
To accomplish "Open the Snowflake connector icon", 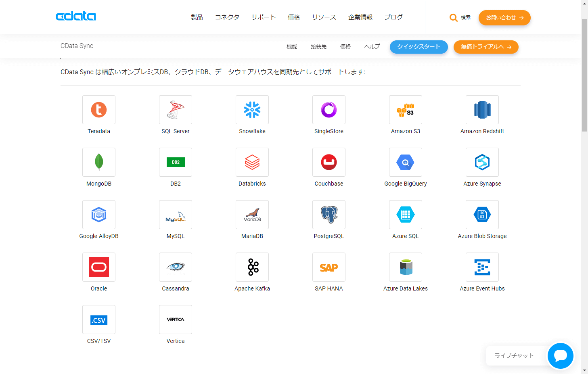I will [x=252, y=110].
